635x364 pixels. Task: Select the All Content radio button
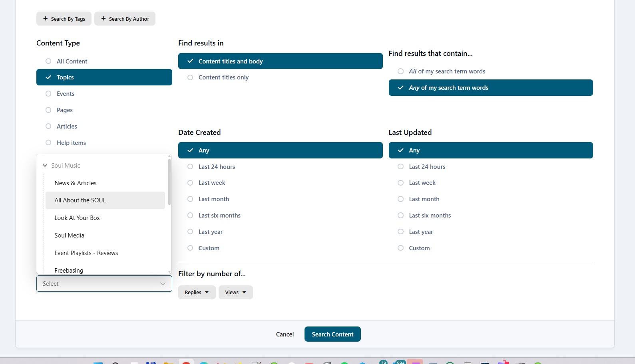click(x=48, y=61)
